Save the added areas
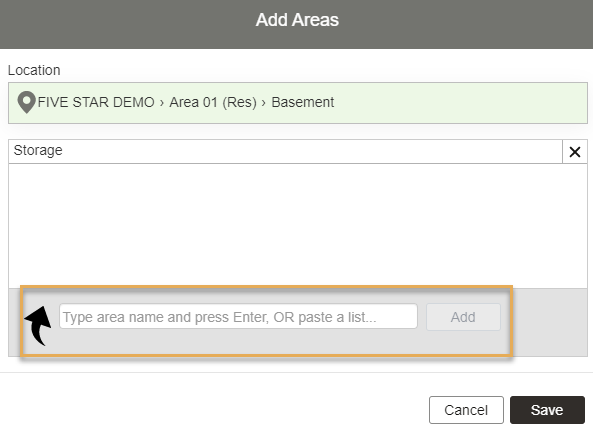Viewport: 593px width, 430px height. click(x=547, y=410)
